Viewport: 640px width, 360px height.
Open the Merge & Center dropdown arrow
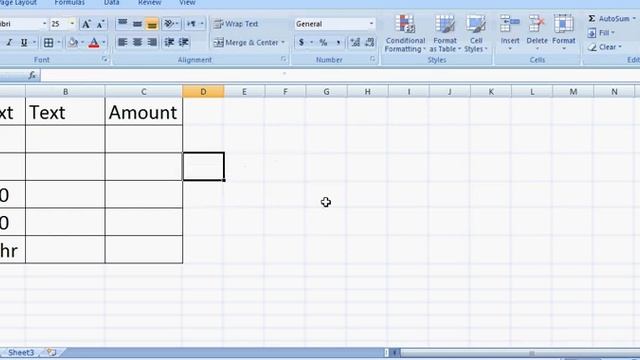point(283,42)
